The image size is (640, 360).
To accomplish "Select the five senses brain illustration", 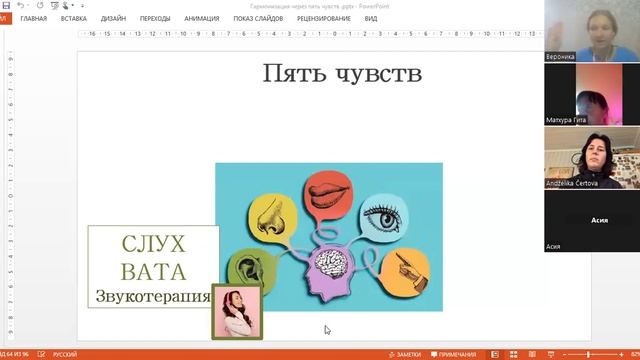I will pyautogui.click(x=329, y=237).
